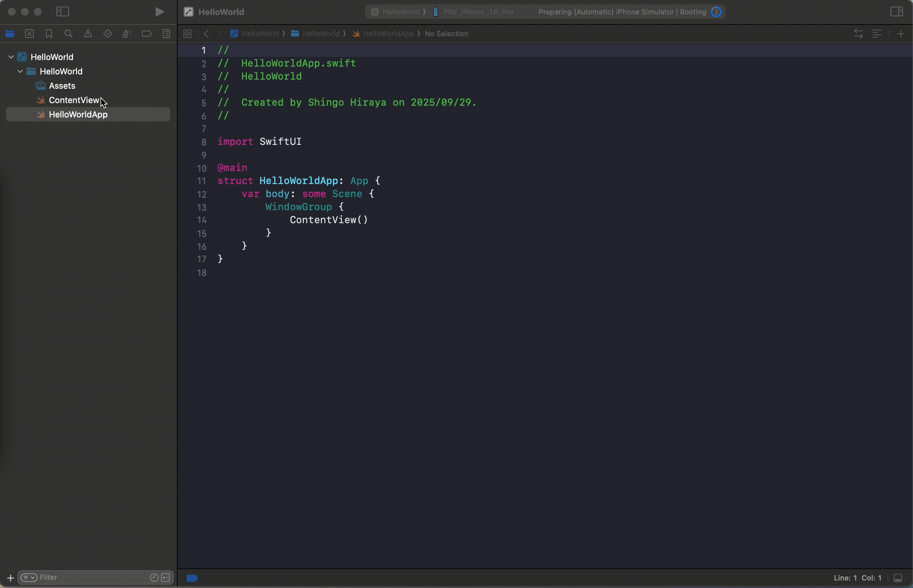This screenshot has width=913, height=588.
Task: Select ContentView file in navigator
Action: [x=74, y=100]
